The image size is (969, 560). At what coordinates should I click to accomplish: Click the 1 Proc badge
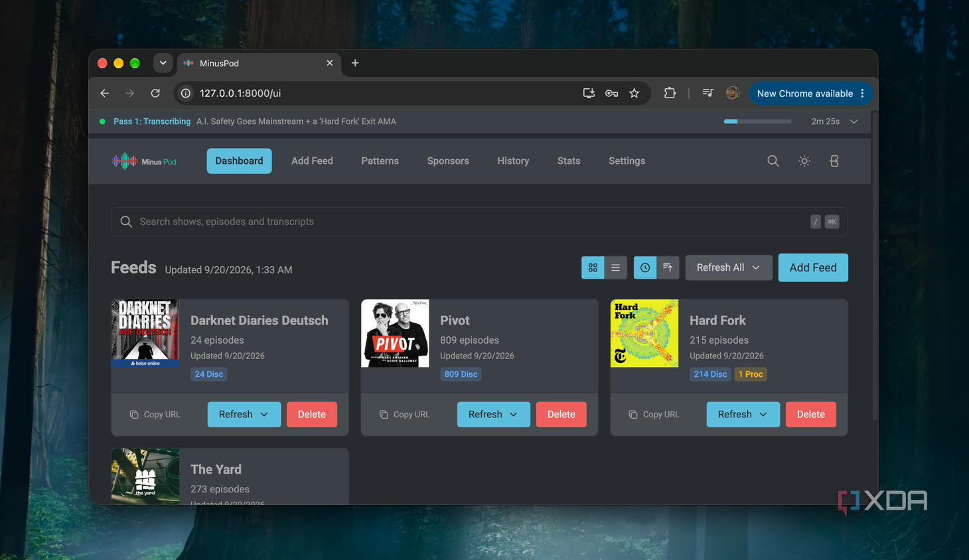(751, 374)
